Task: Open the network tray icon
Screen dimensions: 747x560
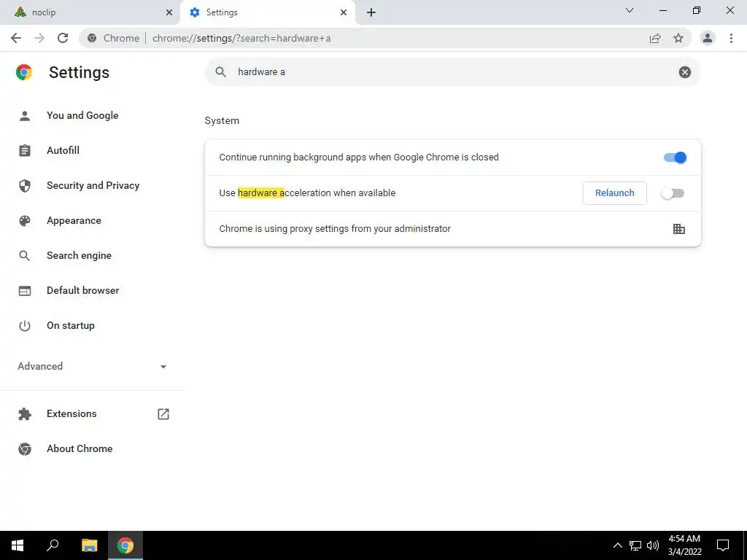Action: [635, 545]
